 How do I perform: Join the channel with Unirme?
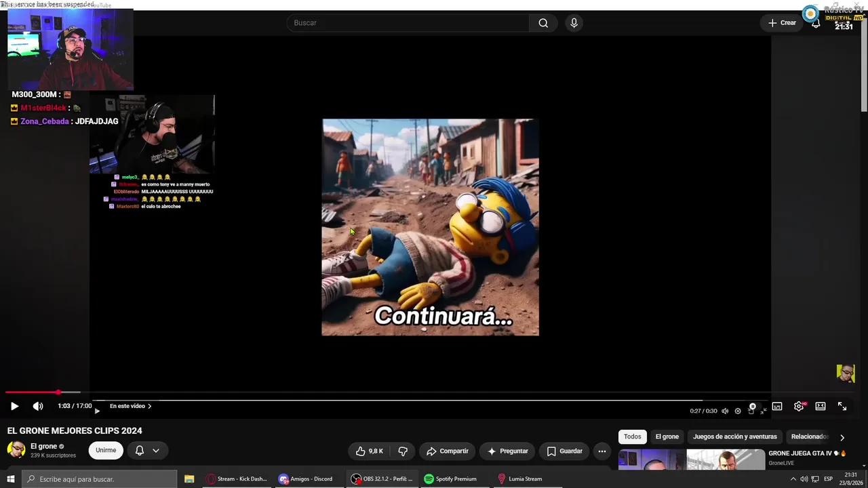pyautogui.click(x=106, y=450)
